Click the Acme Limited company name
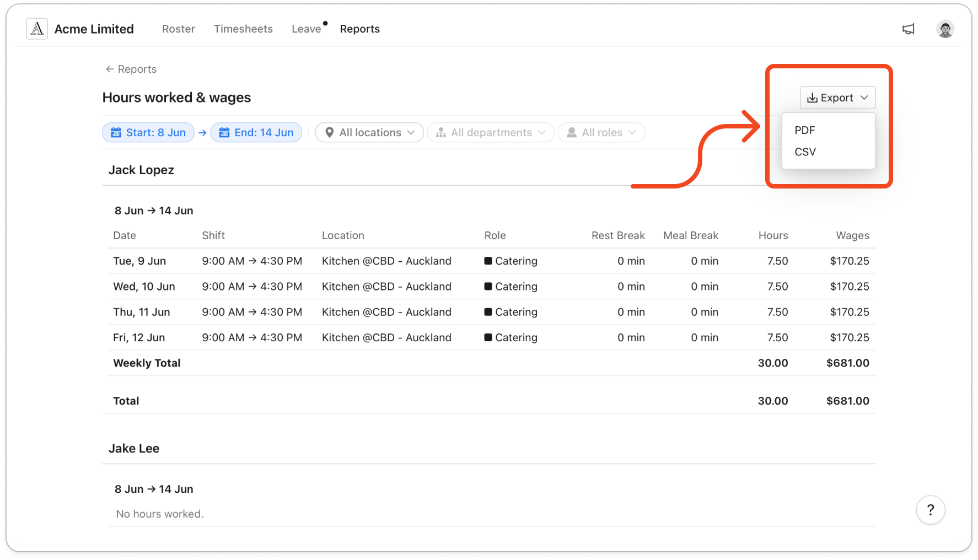 (x=94, y=29)
